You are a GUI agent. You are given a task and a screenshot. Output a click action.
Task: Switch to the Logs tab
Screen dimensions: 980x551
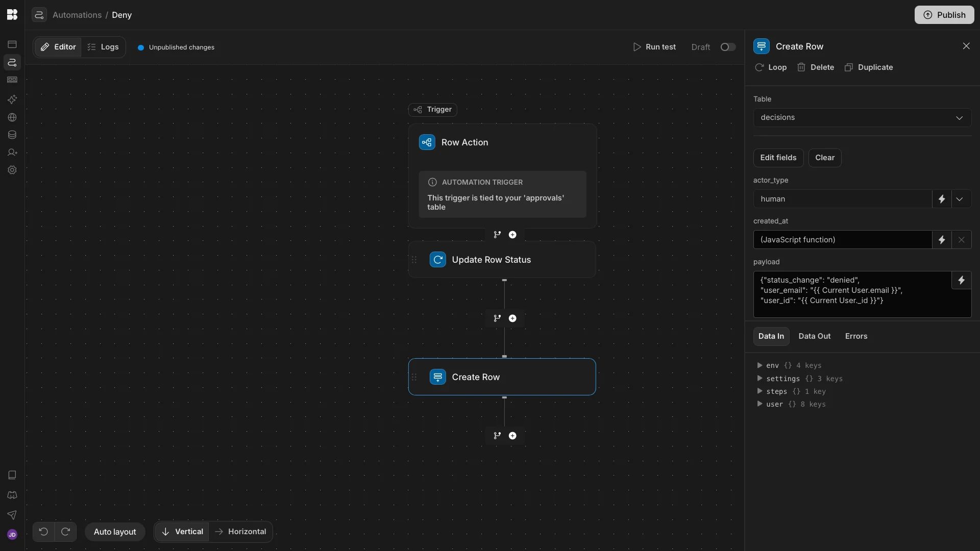[x=103, y=47]
